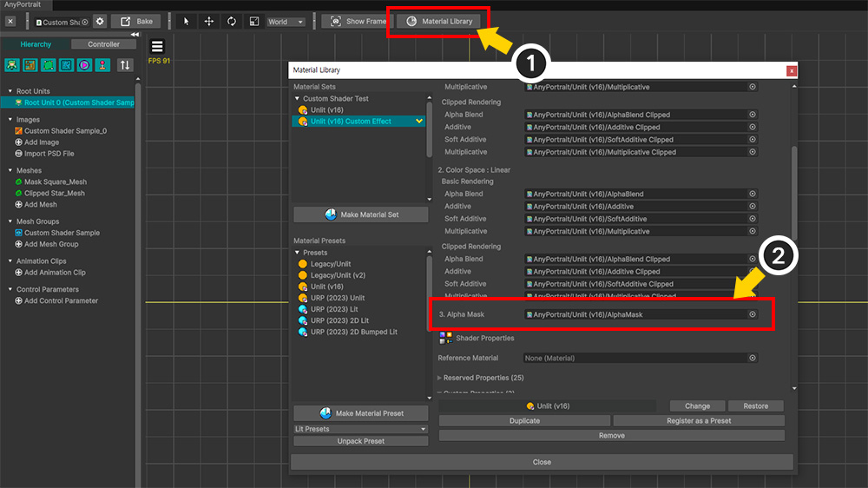Screen dimensions: 868x488
Task: Choose the Rotate tool
Action: click(x=232, y=22)
